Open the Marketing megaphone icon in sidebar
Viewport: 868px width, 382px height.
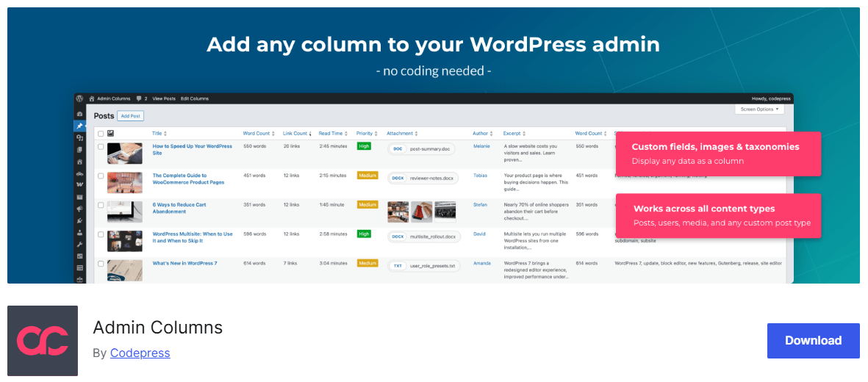tap(79, 209)
